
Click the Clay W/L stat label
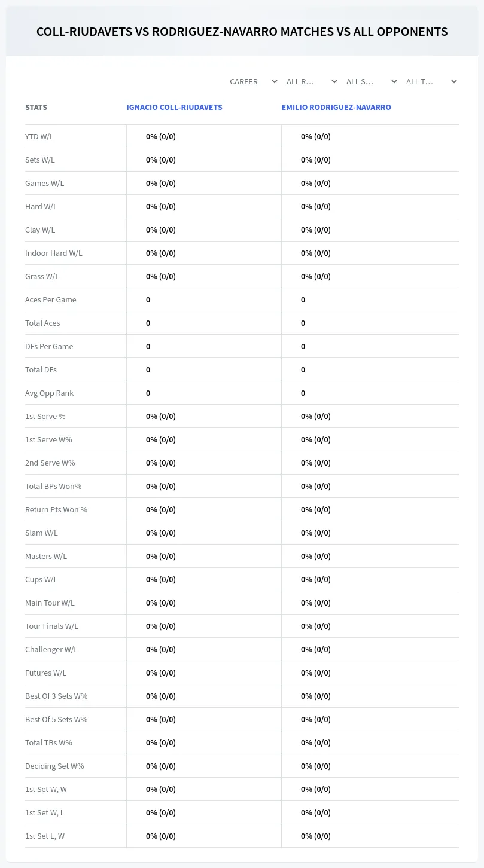(x=40, y=230)
